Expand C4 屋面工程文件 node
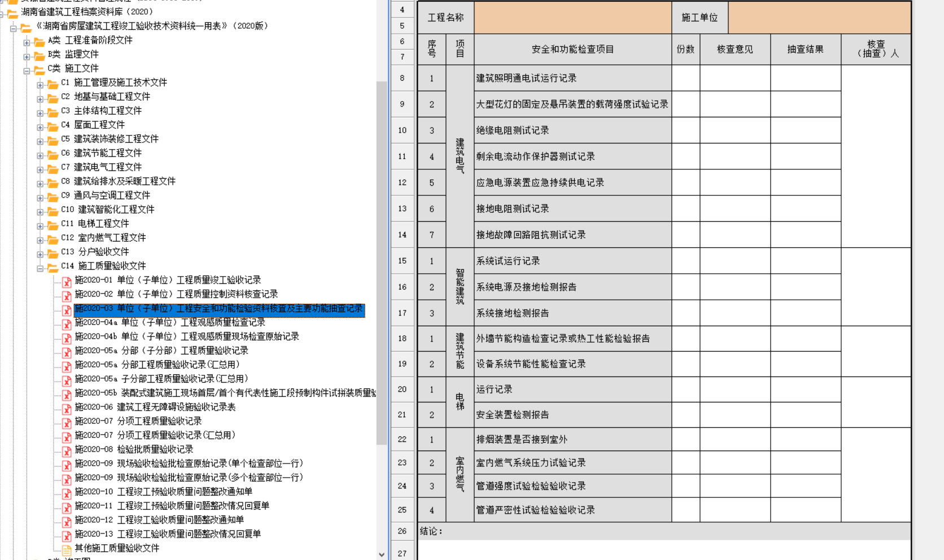Screen dimensions: 944x560 click(40, 127)
